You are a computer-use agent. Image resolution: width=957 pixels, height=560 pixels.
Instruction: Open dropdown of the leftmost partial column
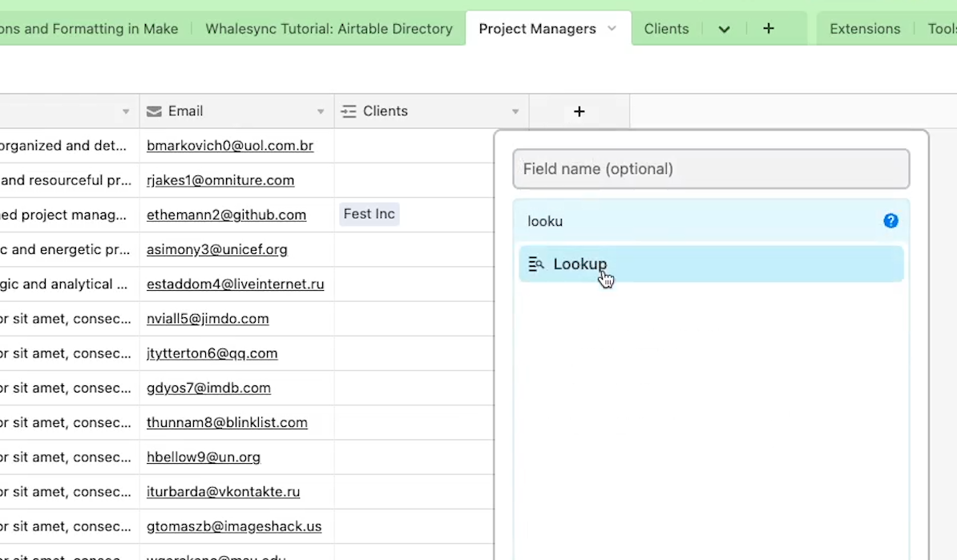click(x=126, y=111)
